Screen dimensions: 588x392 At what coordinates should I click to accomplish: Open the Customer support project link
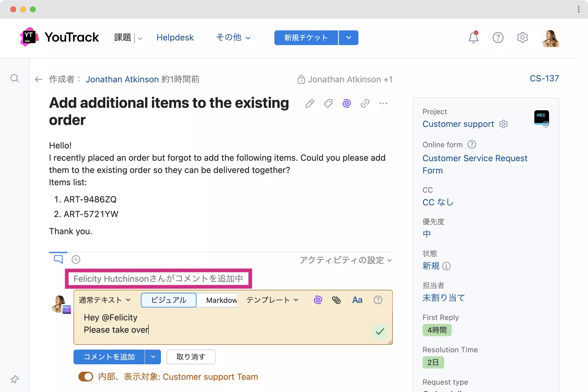458,124
